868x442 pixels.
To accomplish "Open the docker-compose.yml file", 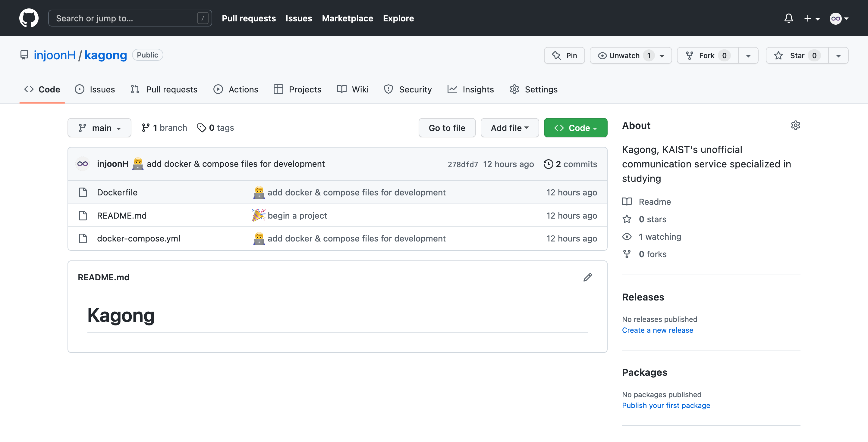I will point(139,238).
